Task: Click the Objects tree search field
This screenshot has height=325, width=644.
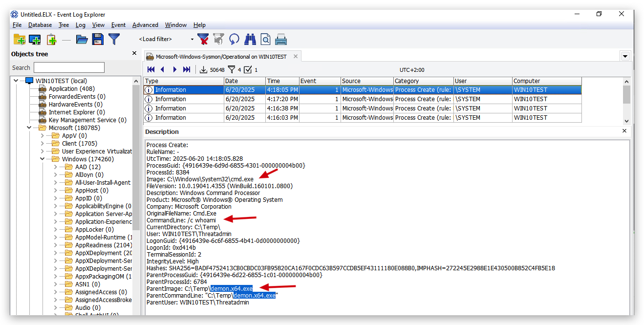Action: pos(69,67)
